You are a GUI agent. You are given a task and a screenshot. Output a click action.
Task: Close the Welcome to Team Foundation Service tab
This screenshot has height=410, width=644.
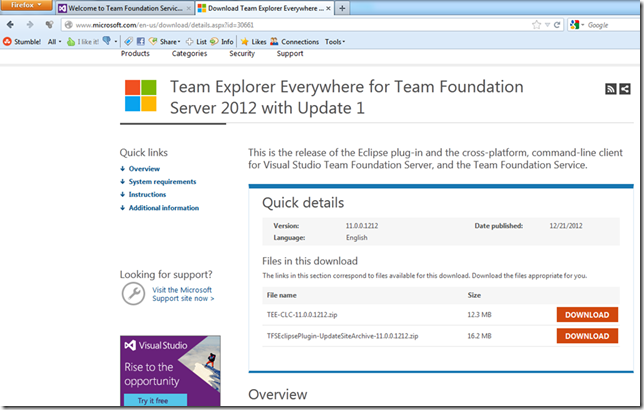(x=189, y=8)
